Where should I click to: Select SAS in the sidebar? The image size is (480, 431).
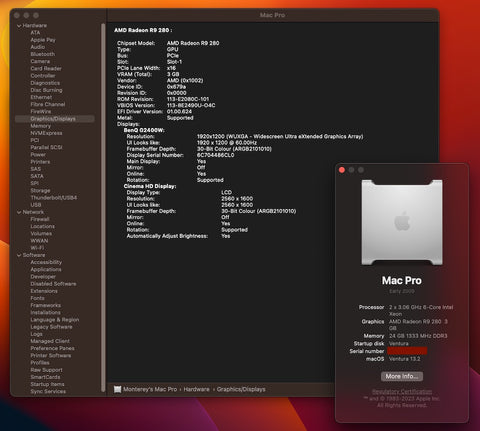(x=36, y=169)
